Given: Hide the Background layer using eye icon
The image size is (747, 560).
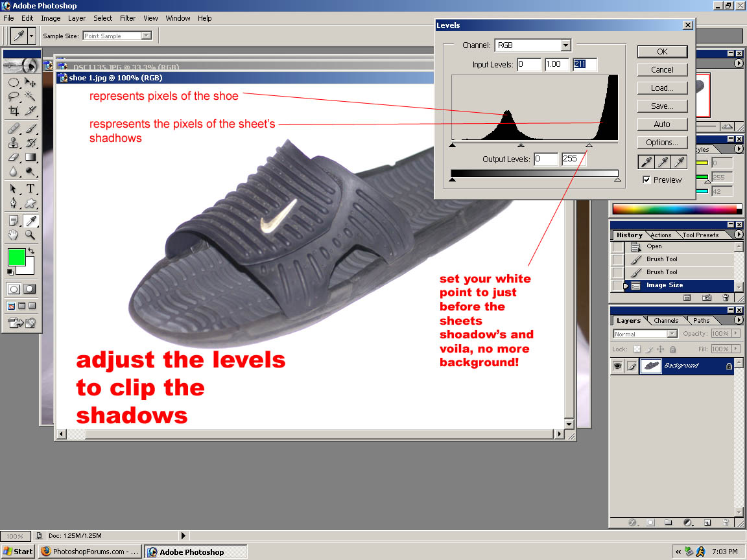Looking at the screenshot, I should [x=617, y=366].
